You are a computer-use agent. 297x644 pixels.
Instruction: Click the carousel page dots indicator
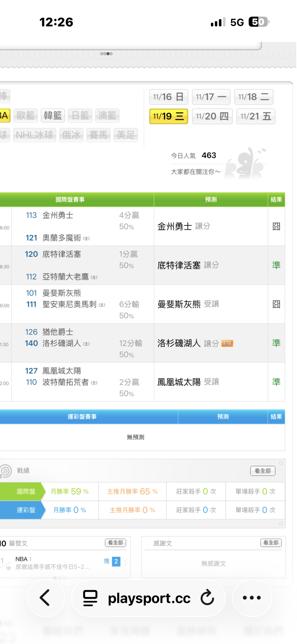106,53
